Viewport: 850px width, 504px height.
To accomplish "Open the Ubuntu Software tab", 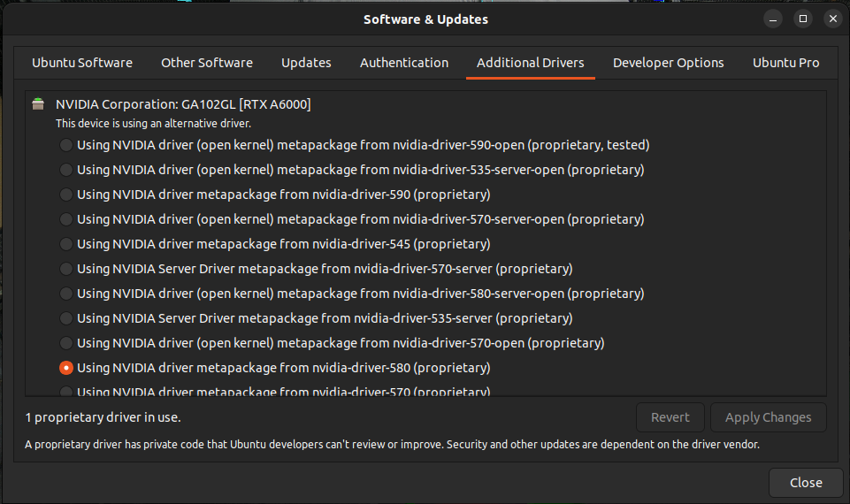I will click(82, 63).
